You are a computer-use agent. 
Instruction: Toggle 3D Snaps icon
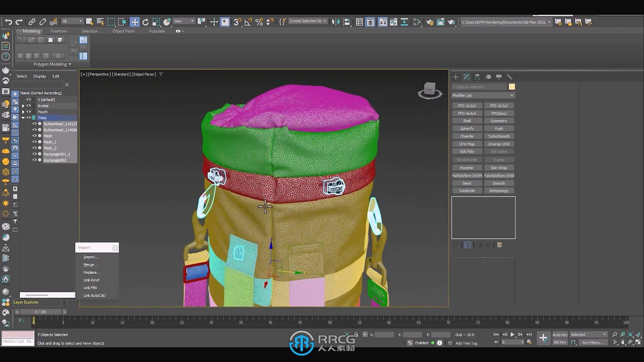point(237,22)
